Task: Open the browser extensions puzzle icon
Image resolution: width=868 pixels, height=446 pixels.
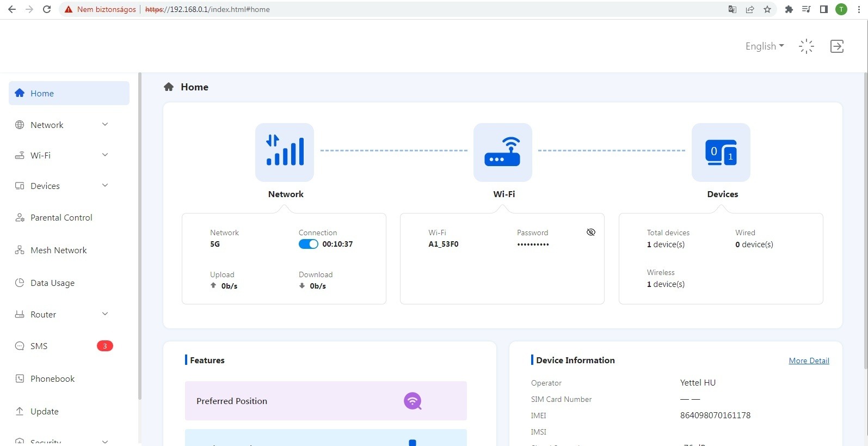Action: 789,9
